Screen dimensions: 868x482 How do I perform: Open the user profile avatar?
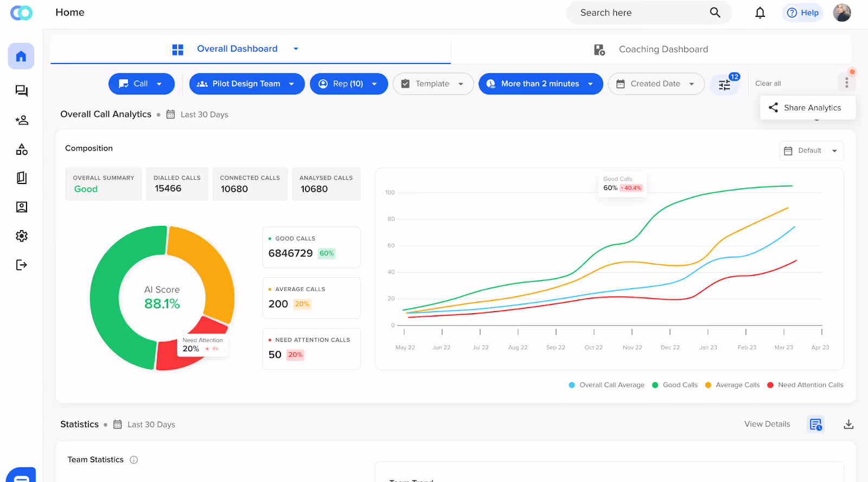(842, 12)
